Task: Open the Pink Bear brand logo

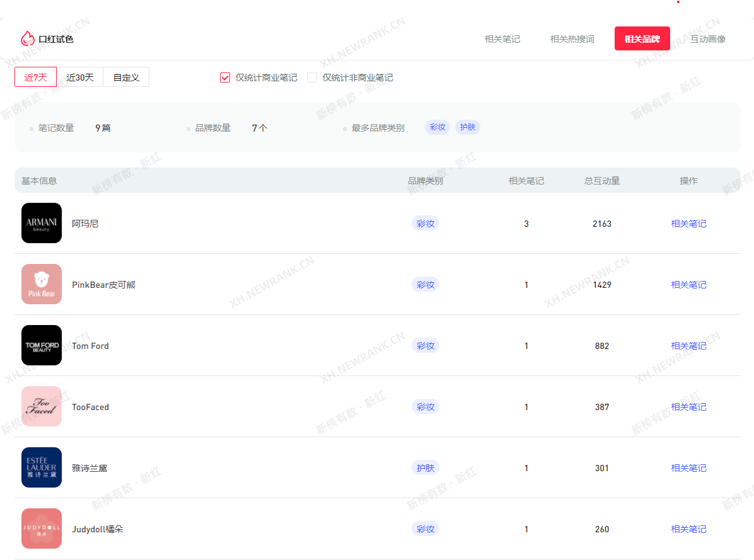Action: pyautogui.click(x=42, y=284)
